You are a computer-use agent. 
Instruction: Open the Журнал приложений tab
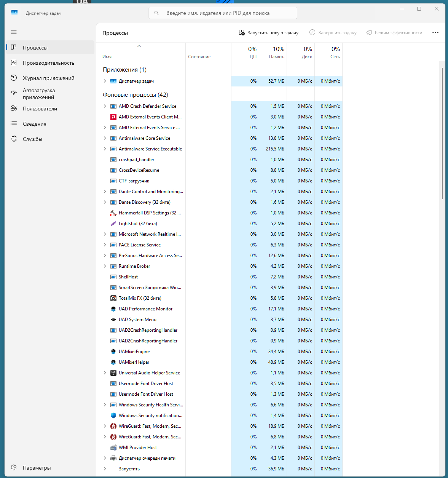point(50,78)
